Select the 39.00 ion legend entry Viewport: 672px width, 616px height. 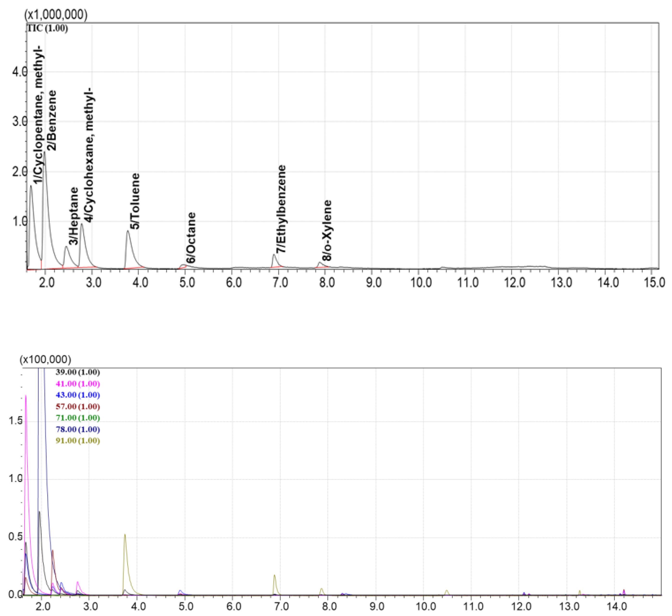78,372
